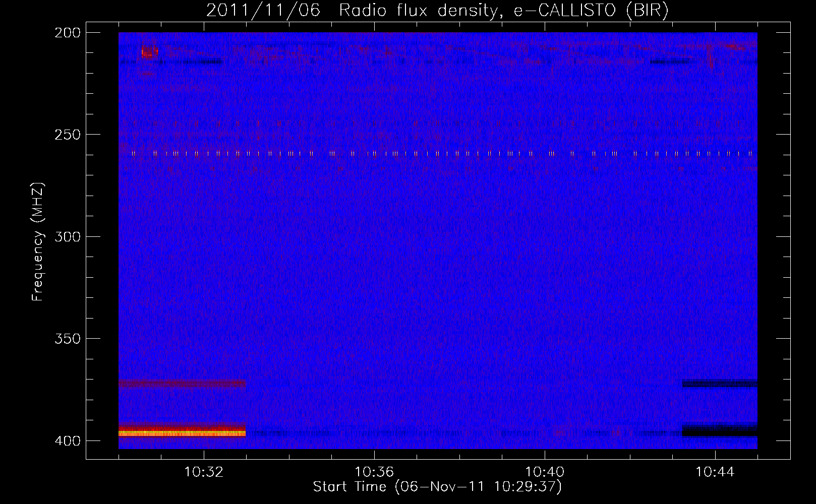
Task: Click the 300 frequency tick label
Action: 67,236
